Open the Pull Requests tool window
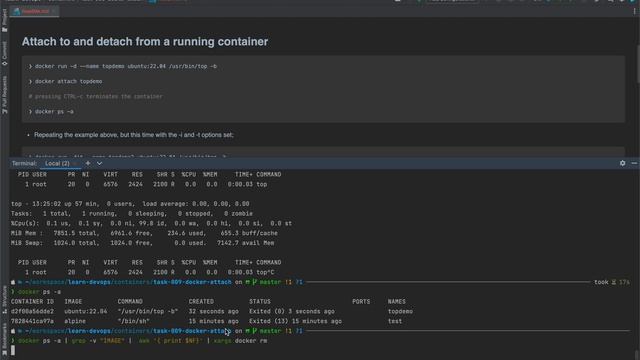 click(4, 95)
